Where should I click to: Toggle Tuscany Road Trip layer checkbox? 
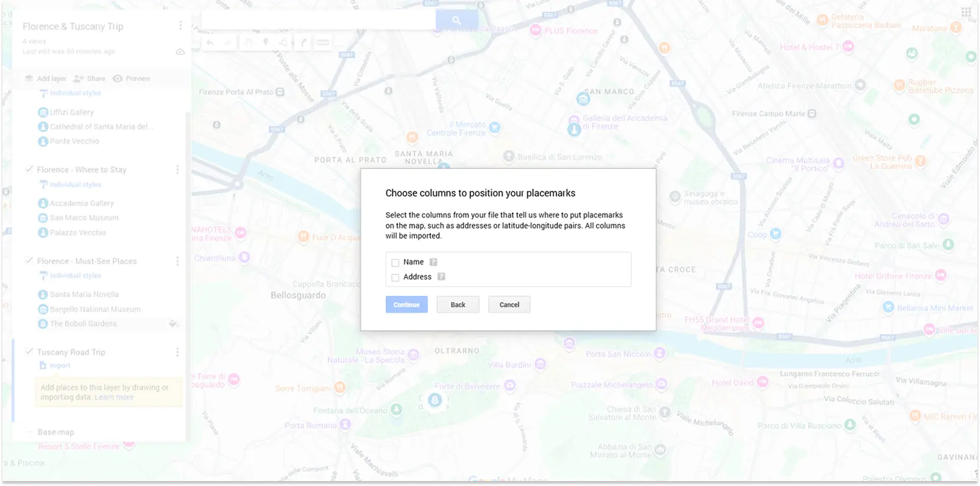click(29, 351)
